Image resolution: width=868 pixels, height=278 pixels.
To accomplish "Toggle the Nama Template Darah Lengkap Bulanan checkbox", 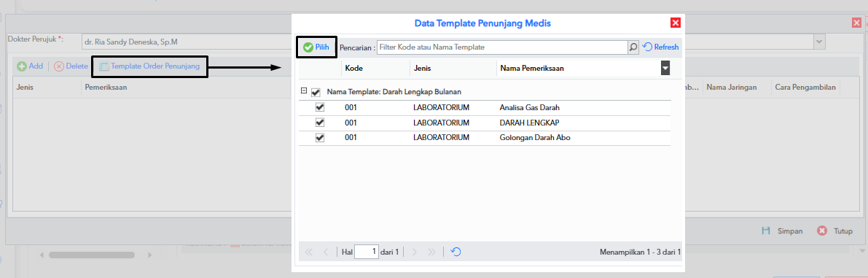I will (316, 92).
